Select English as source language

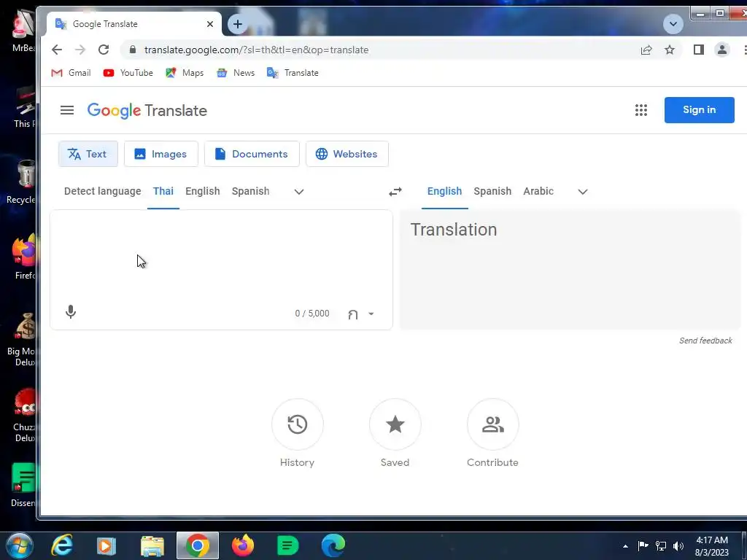203,191
